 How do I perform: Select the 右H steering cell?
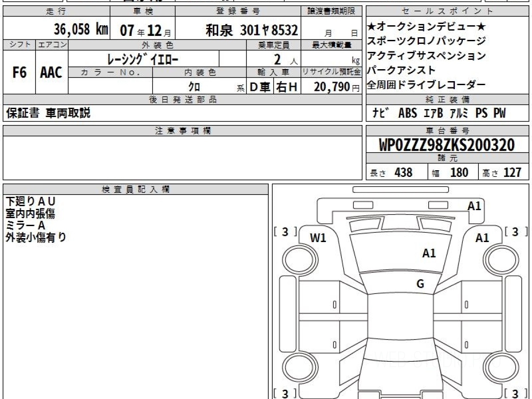click(287, 87)
